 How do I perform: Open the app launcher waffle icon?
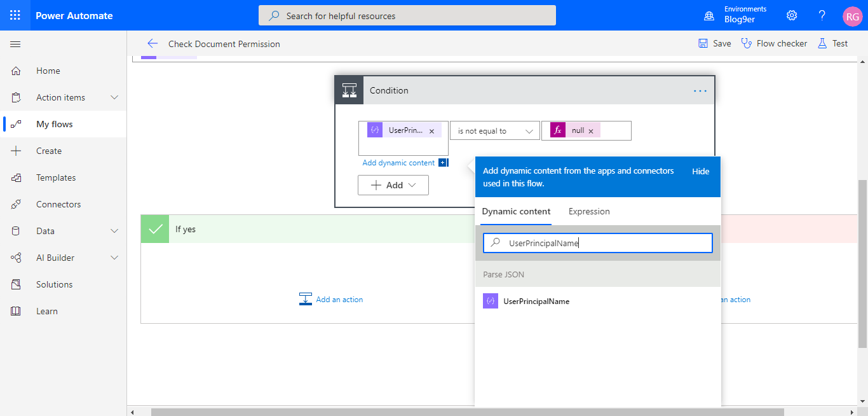point(15,15)
